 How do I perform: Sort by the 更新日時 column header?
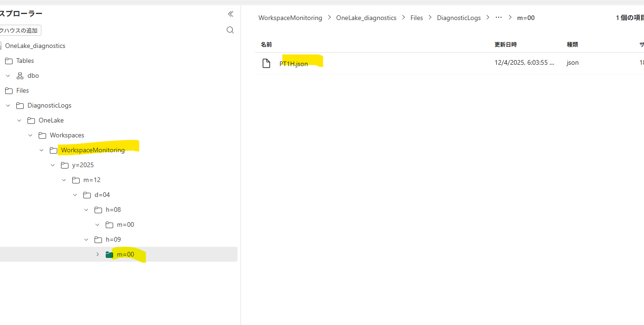tap(506, 45)
